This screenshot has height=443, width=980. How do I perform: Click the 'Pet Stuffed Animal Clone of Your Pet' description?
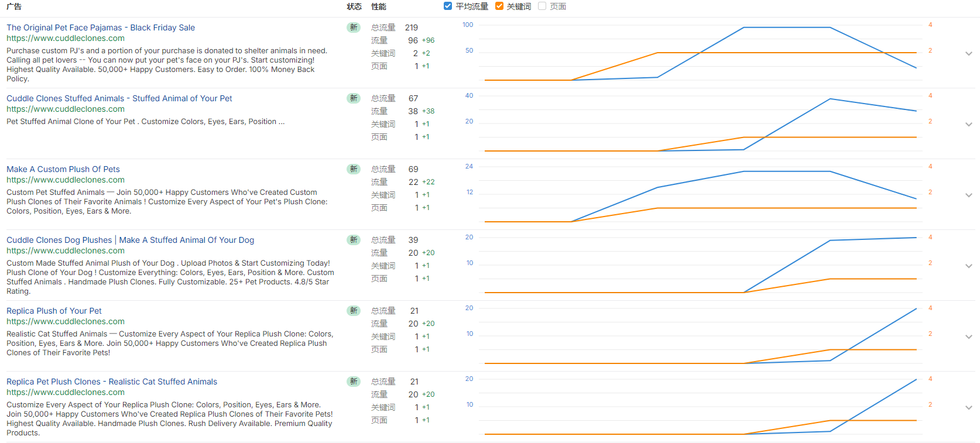pos(146,122)
